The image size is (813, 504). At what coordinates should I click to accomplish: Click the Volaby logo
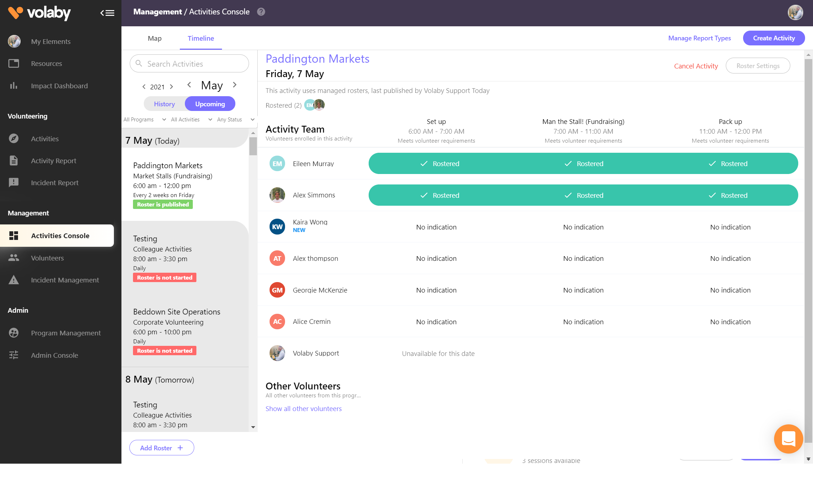(39, 13)
